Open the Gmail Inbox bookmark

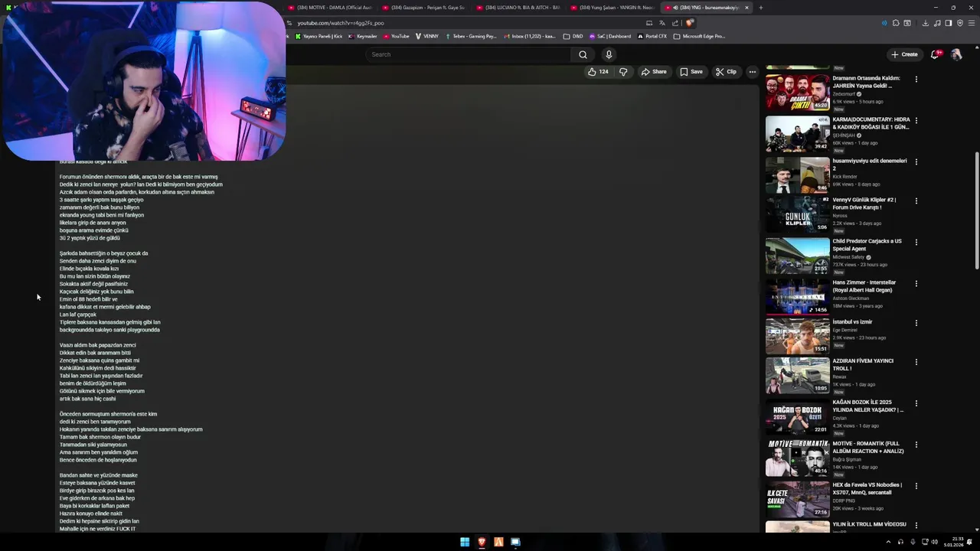530,36
